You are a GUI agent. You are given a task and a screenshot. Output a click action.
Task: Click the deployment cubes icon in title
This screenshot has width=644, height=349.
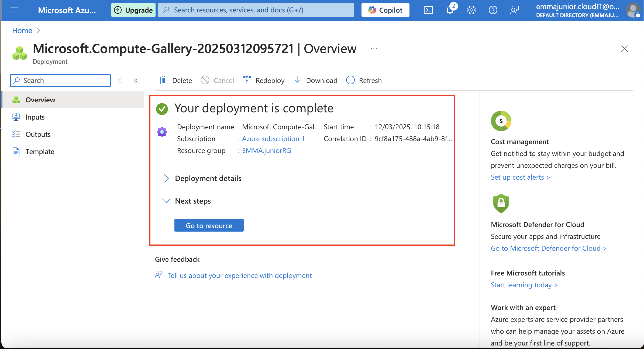pos(20,53)
